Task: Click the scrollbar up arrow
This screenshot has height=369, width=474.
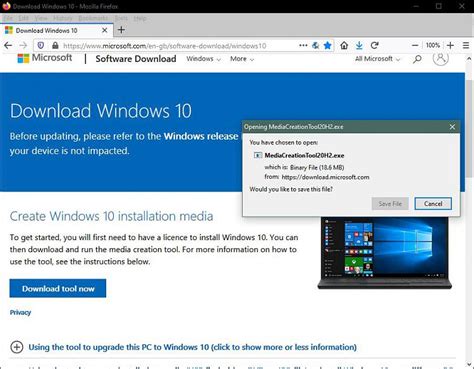Action: click(x=469, y=59)
